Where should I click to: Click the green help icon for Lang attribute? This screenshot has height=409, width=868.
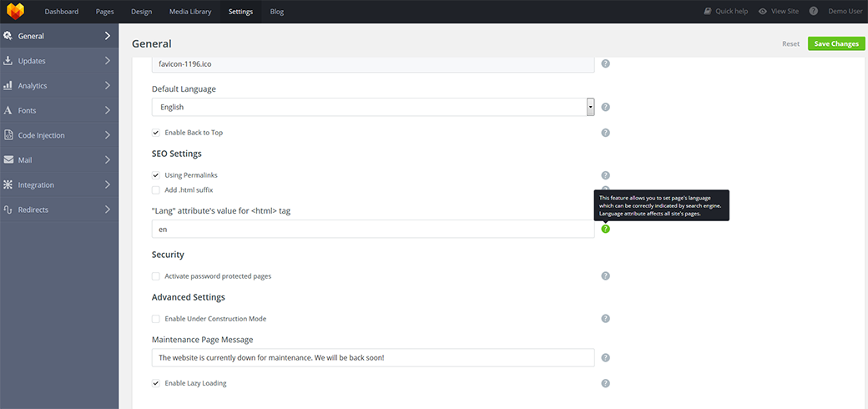(605, 229)
